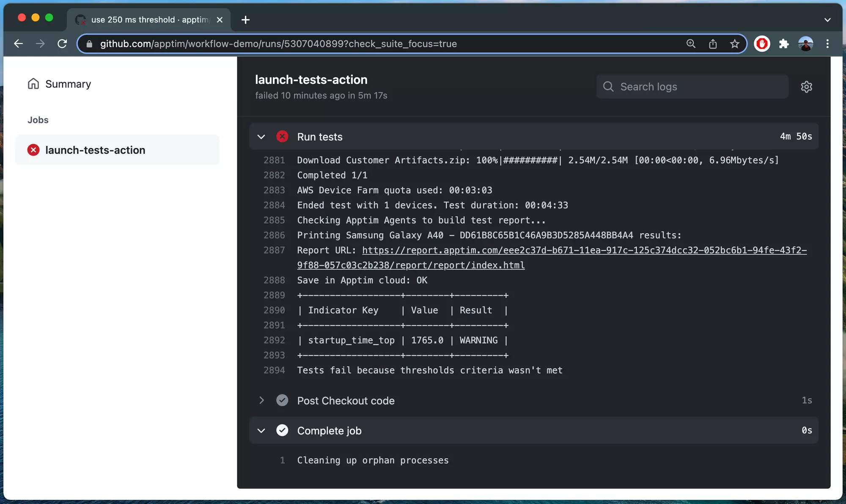
Task: Click the magnifier icon in Search logs
Action: [608, 87]
